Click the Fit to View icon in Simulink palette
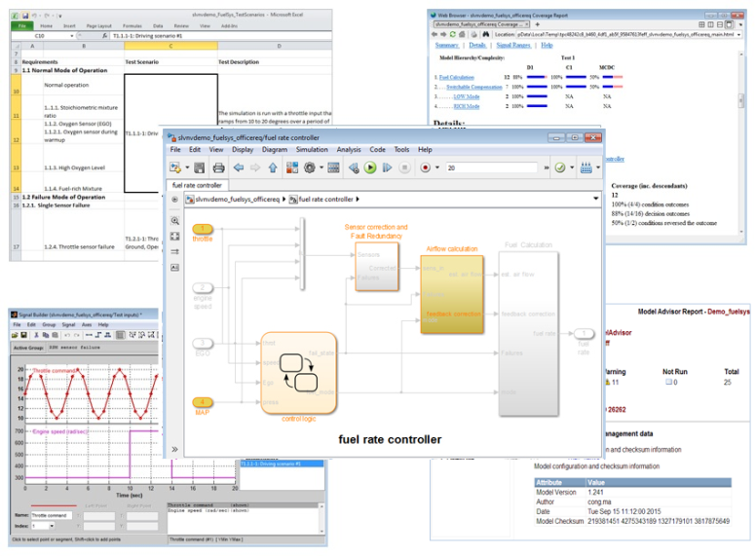 [175, 236]
